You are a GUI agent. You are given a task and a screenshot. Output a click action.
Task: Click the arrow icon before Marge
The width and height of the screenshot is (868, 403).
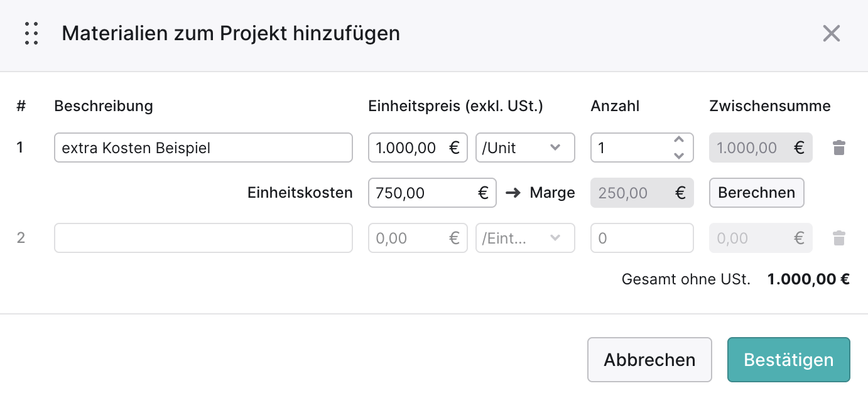tap(513, 193)
